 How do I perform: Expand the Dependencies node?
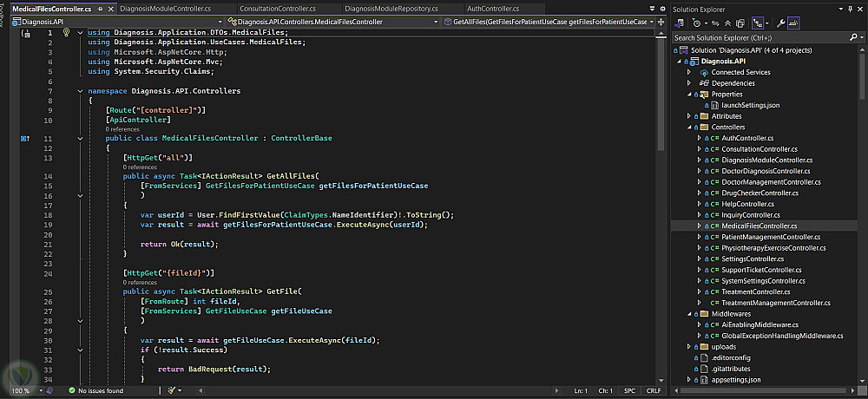point(689,83)
